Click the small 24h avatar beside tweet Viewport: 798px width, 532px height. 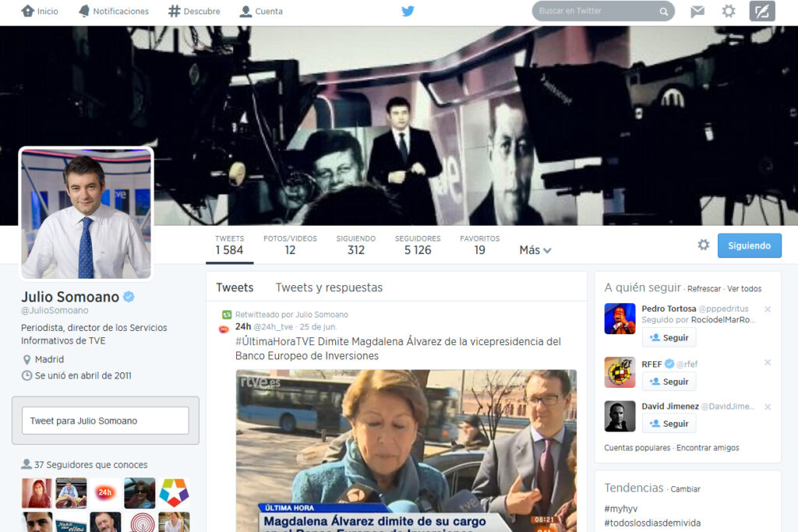point(224,329)
